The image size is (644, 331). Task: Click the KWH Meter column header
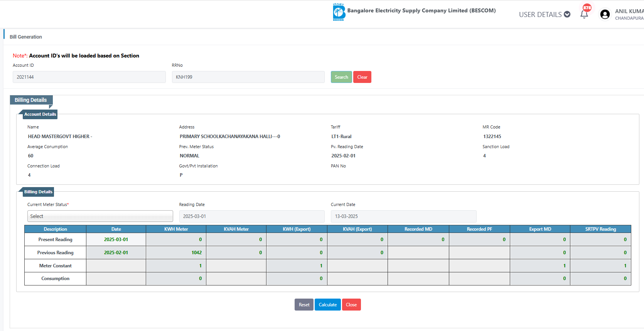pyautogui.click(x=176, y=229)
